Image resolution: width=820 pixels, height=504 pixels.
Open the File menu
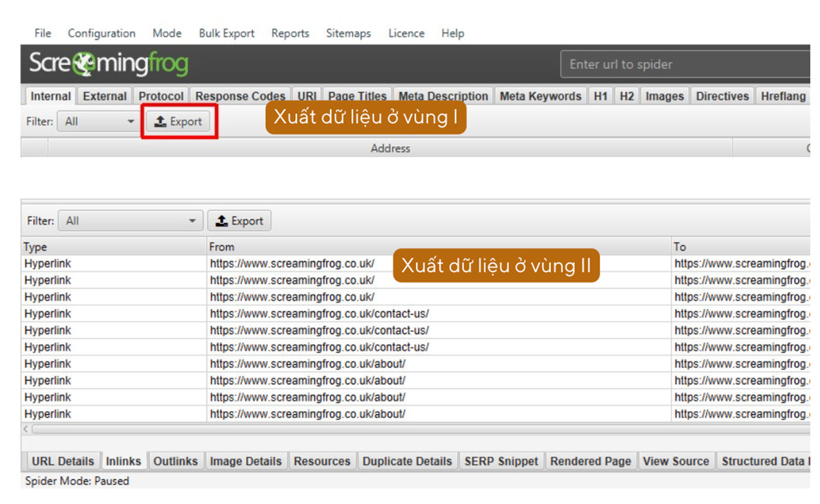[42, 33]
